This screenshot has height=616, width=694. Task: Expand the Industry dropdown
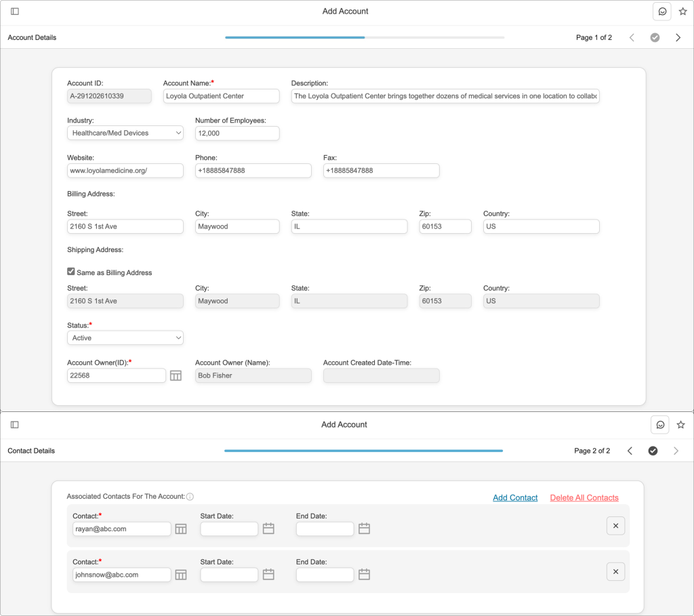point(125,134)
